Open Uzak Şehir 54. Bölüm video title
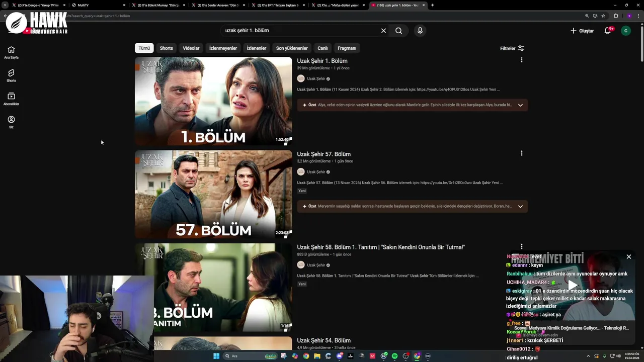Viewport: 644px width, 362px height. pos(324,340)
